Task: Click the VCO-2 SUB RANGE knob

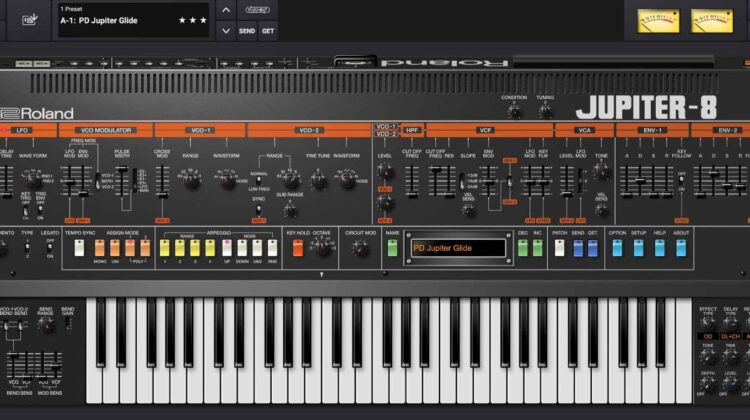Action: (x=290, y=209)
